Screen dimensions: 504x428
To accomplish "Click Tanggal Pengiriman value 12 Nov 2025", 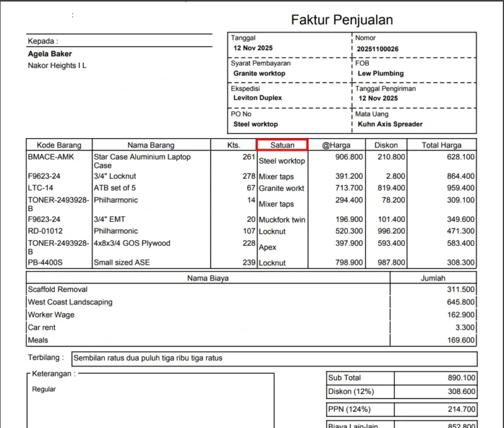I will (x=378, y=98).
